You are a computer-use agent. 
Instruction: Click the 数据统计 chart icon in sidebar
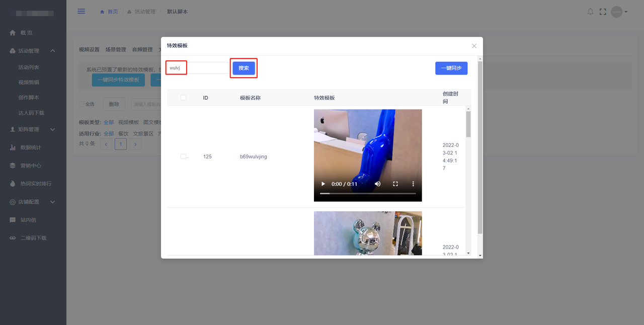[13, 147]
